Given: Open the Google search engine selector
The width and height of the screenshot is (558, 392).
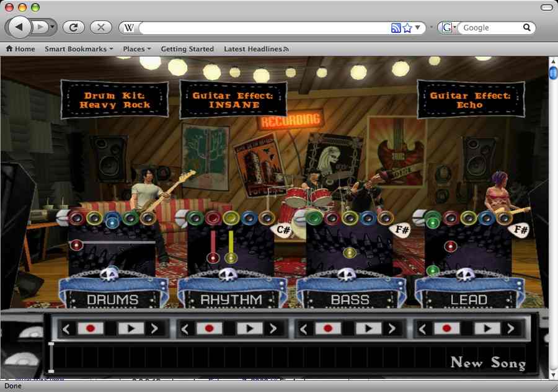Looking at the screenshot, I should tap(448, 27).
